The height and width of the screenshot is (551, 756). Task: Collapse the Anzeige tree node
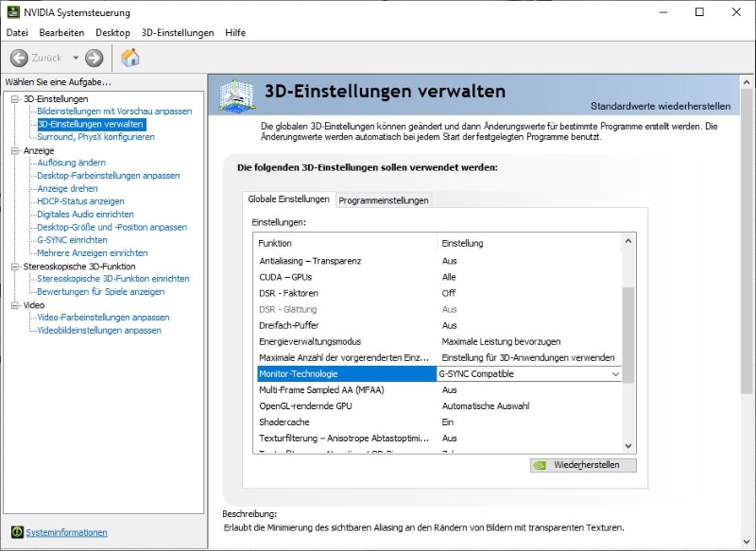[x=15, y=150]
